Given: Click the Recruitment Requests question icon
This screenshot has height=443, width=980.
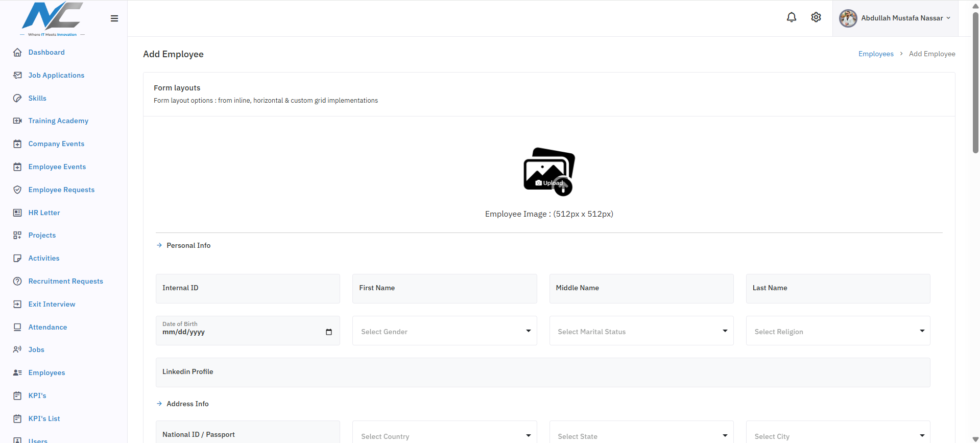Looking at the screenshot, I should coord(17,281).
